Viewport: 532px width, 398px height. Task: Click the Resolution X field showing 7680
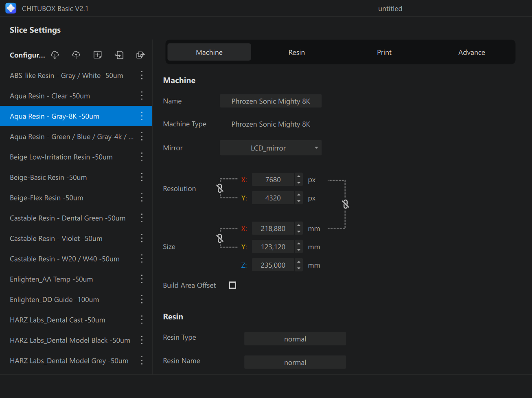pyautogui.click(x=273, y=180)
